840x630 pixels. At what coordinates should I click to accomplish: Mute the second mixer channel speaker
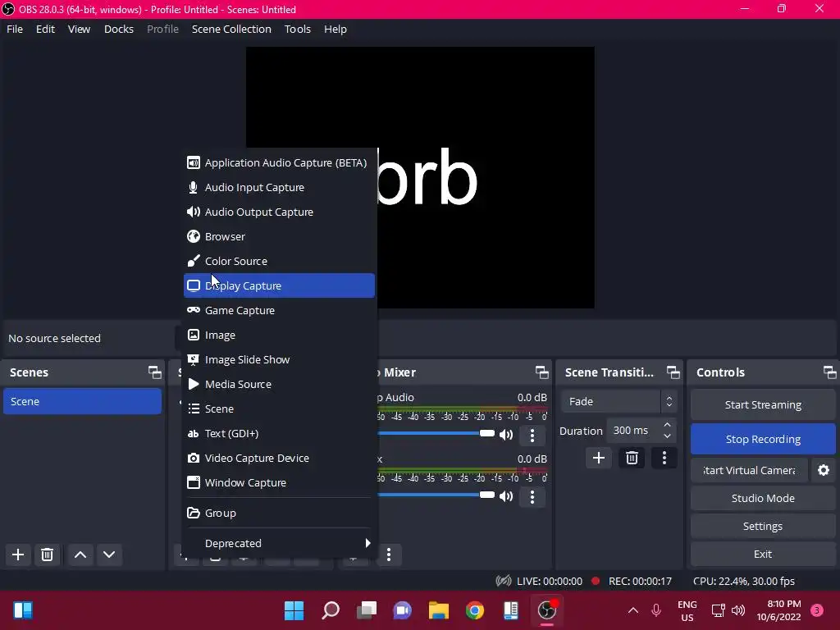click(x=505, y=496)
